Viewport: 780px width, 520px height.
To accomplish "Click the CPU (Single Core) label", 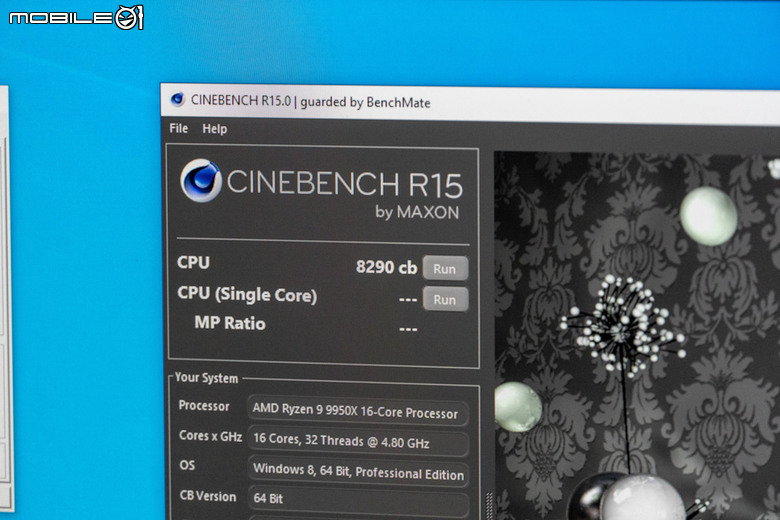I will (x=247, y=294).
